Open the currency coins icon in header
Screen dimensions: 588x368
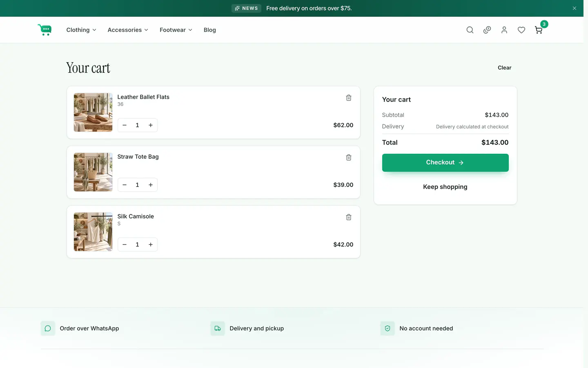point(487,30)
